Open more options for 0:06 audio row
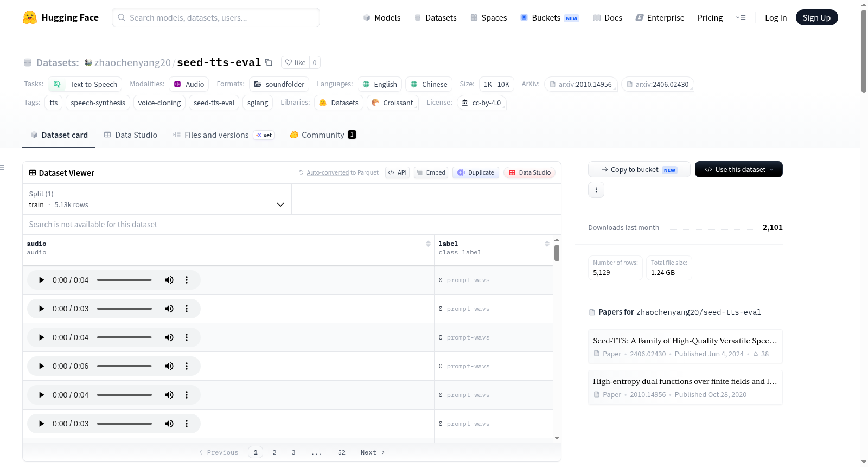 187,366
